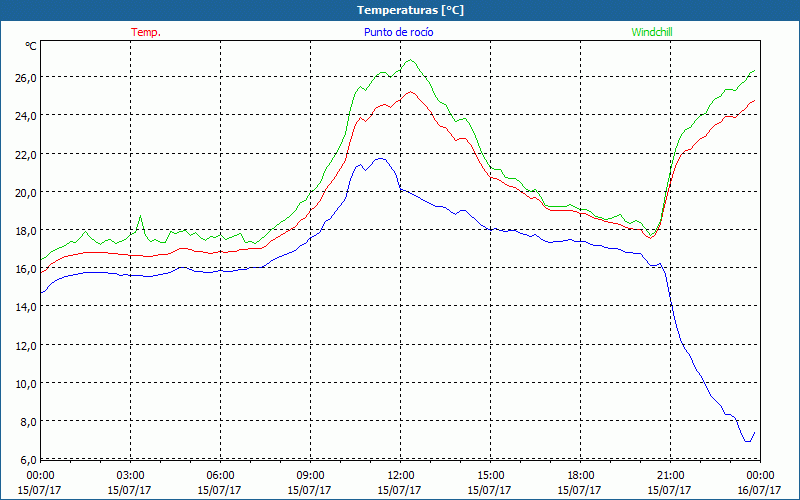Click the 22,0 y-axis value
The width and height of the screenshot is (800, 500).
coord(27,154)
